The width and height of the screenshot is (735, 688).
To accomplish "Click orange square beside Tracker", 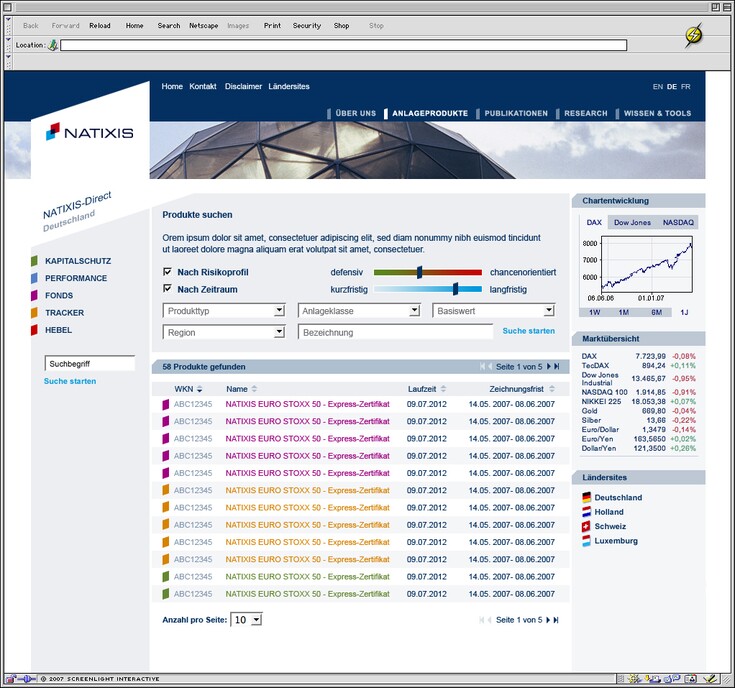I will [34, 313].
